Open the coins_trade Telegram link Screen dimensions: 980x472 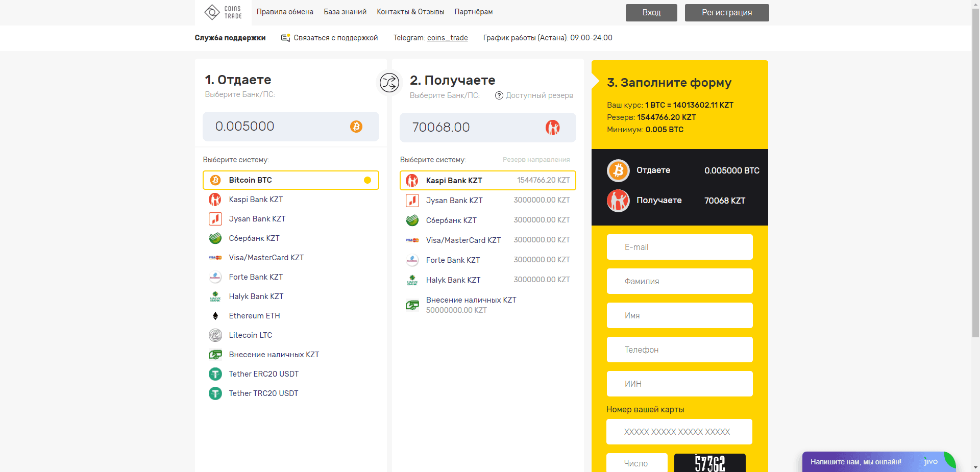[x=447, y=37]
